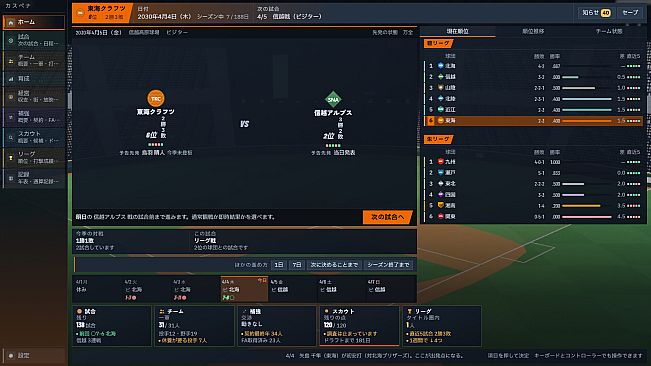Click 湘南 team emblem in standings
This screenshot has height=366, width=651.
(x=441, y=205)
